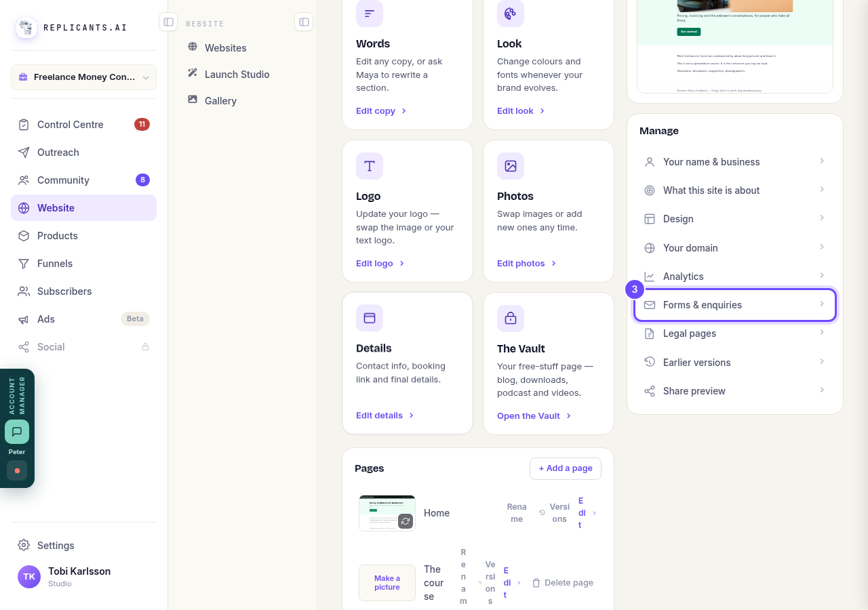
Task: Open the Home page thumbnail
Action: click(x=387, y=513)
